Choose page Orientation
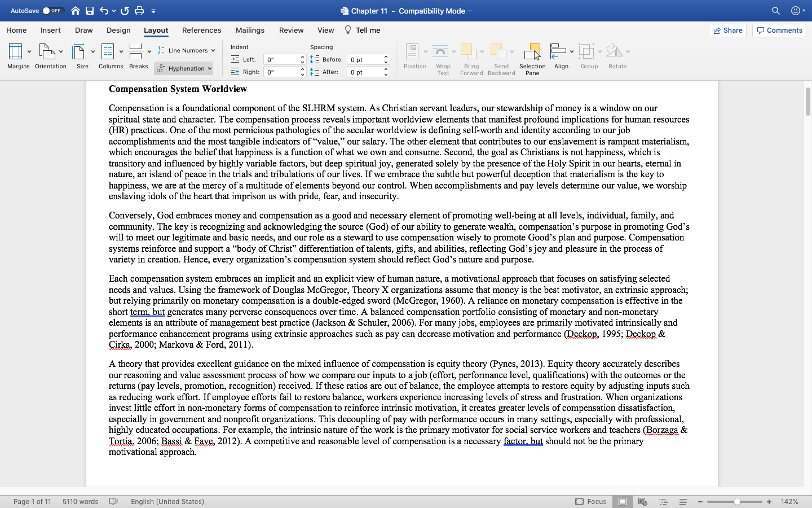Viewport: 812px width, 508px height. point(51,56)
